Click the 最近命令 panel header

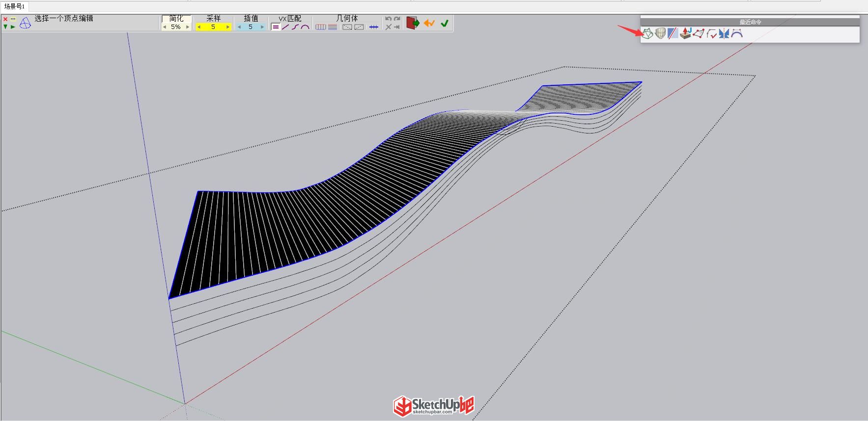[750, 22]
